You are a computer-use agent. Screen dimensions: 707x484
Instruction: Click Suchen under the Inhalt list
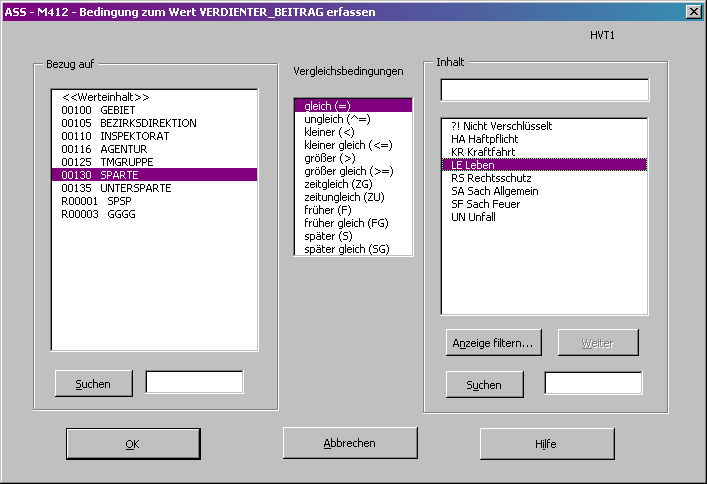coord(483,384)
